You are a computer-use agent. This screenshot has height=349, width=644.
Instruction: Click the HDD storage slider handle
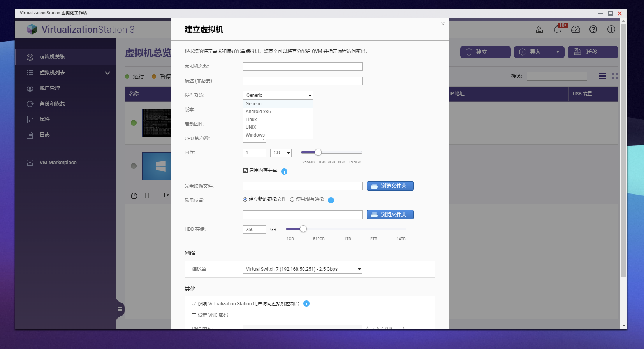(303, 229)
